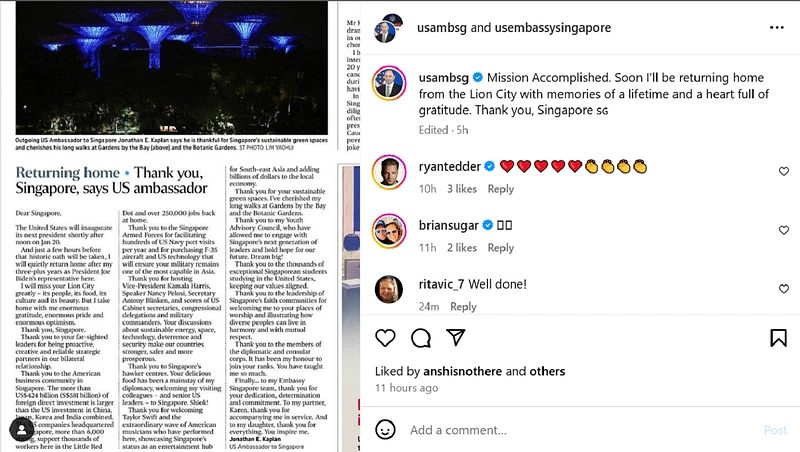Like ryantedder's comment heart
The image size is (800, 452).
tap(784, 171)
